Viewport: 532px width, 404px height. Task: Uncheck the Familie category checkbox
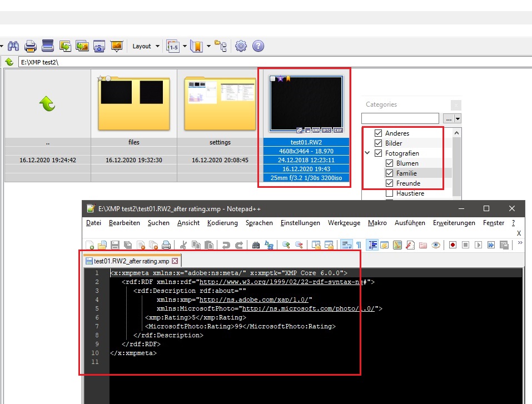[x=389, y=173]
